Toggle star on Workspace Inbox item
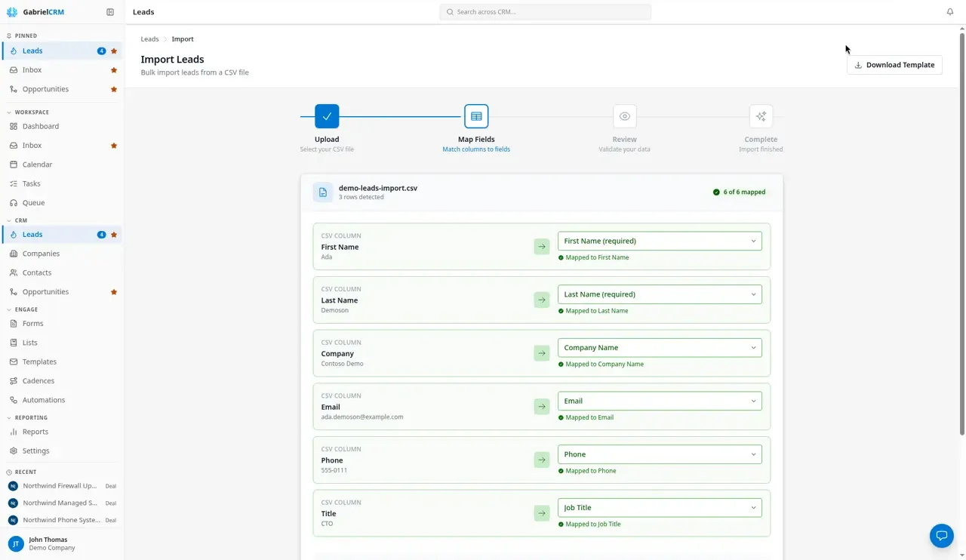The width and height of the screenshot is (966, 560). 114,146
